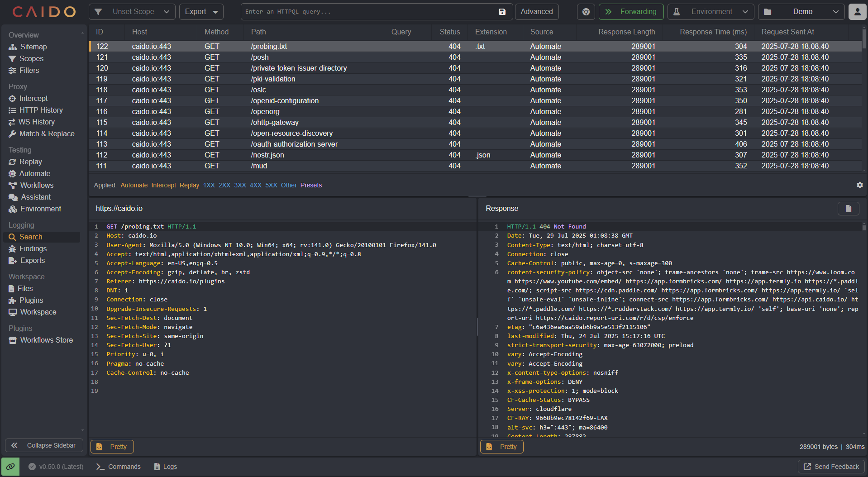Toggle Pretty view for the response
This screenshot has height=477, width=868.
[x=502, y=447]
